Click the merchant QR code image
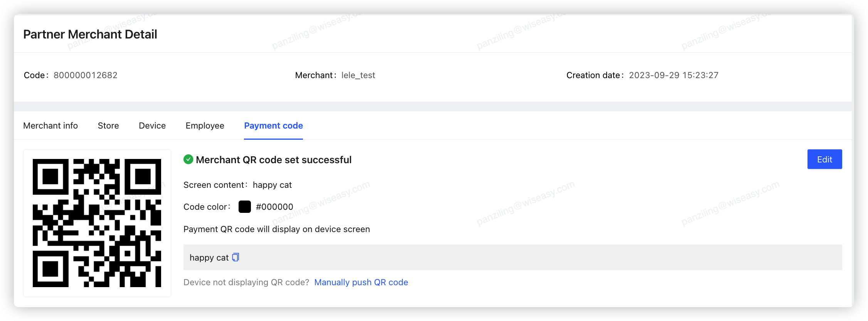The width and height of the screenshot is (868, 321). pyautogui.click(x=97, y=222)
